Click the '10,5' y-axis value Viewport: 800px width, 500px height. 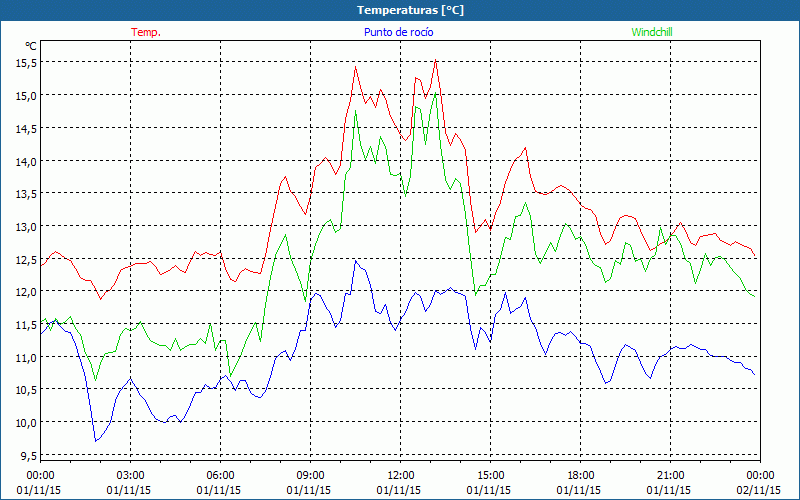click(27, 390)
